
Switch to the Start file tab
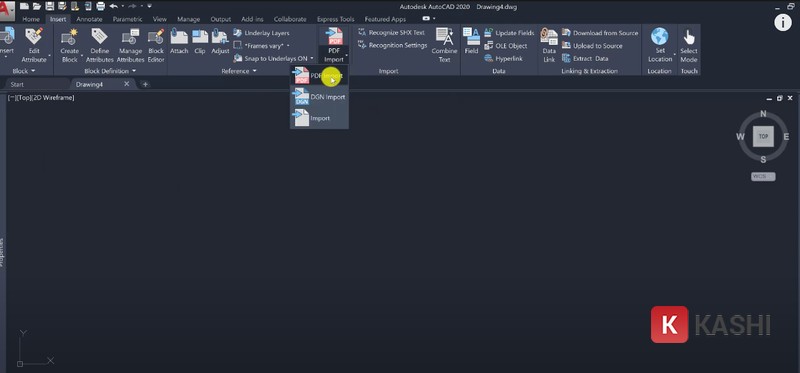17,84
